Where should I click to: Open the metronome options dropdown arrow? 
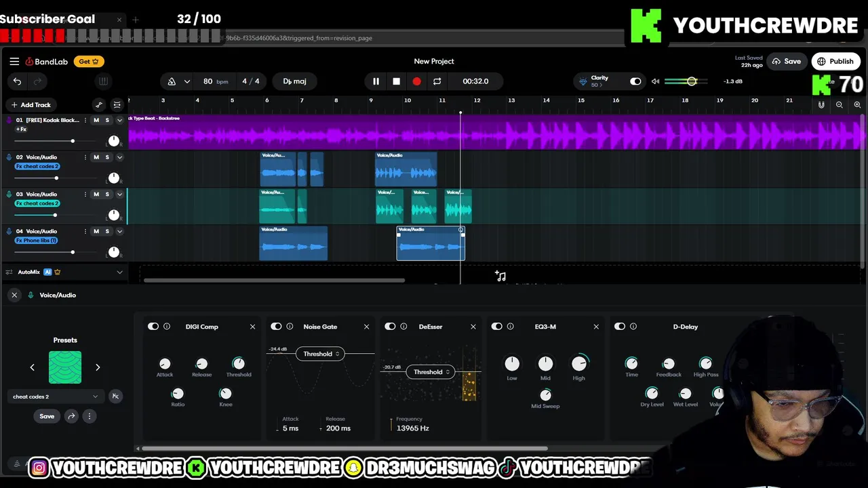click(186, 81)
